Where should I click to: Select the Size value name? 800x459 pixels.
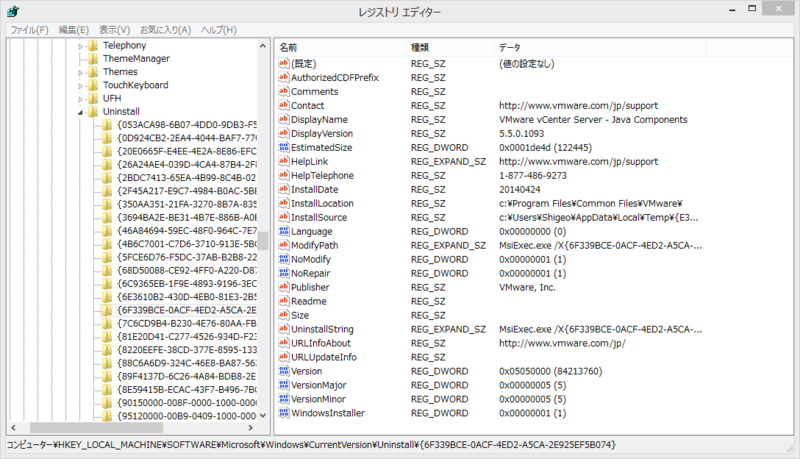point(300,315)
